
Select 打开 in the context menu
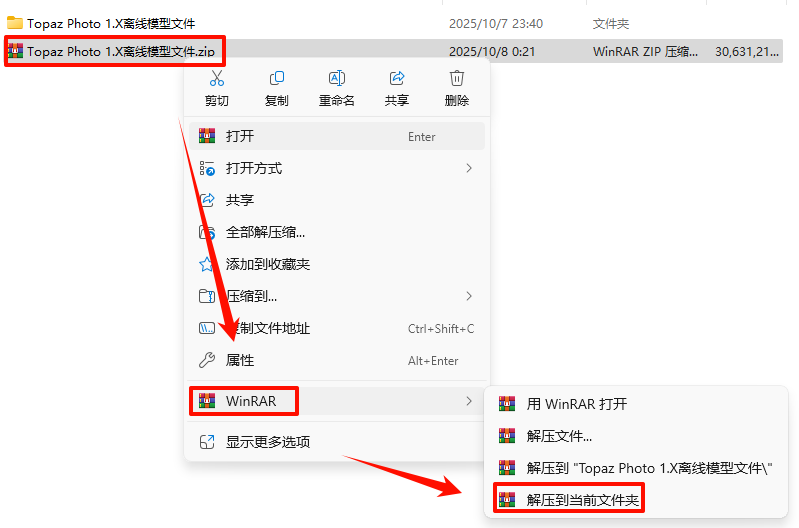click(x=337, y=136)
